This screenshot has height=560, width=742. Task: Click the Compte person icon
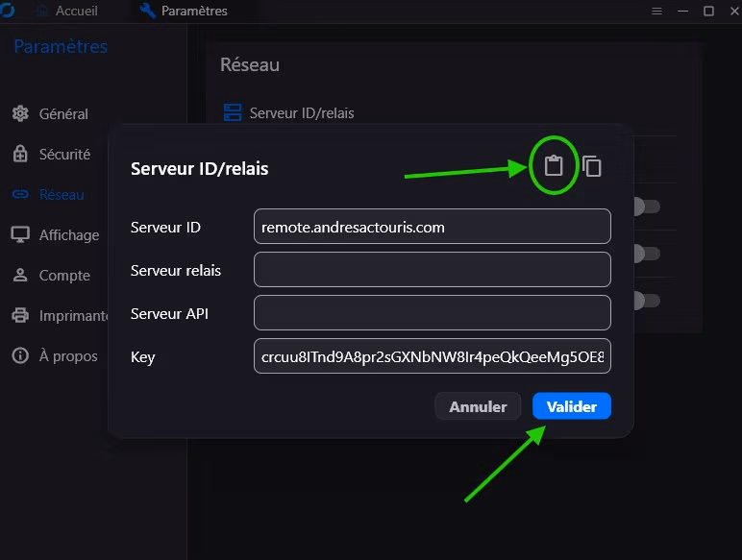pyautogui.click(x=20, y=275)
